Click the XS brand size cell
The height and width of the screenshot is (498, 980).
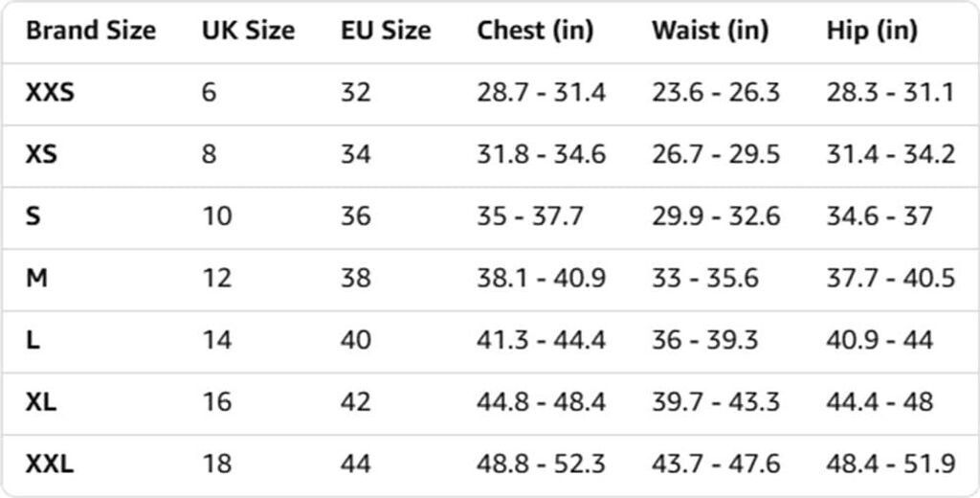(x=41, y=154)
